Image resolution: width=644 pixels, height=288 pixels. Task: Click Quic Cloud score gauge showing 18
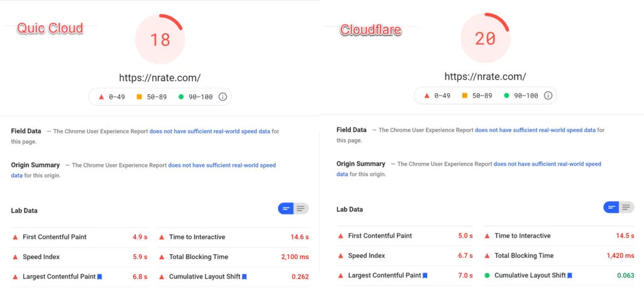[x=160, y=39]
